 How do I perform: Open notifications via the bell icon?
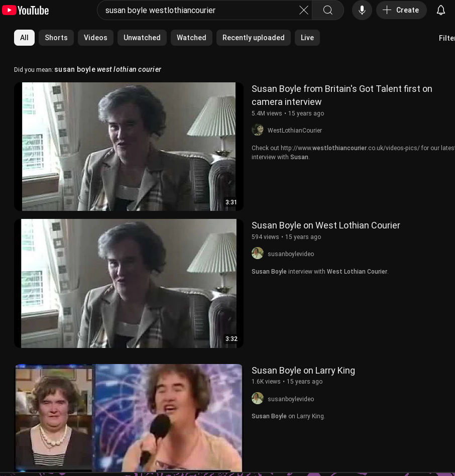click(440, 10)
